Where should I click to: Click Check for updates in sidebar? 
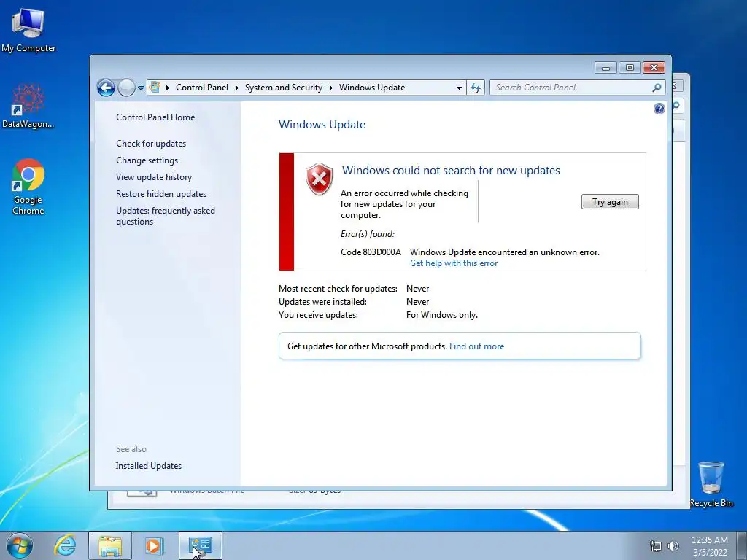[151, 144]
